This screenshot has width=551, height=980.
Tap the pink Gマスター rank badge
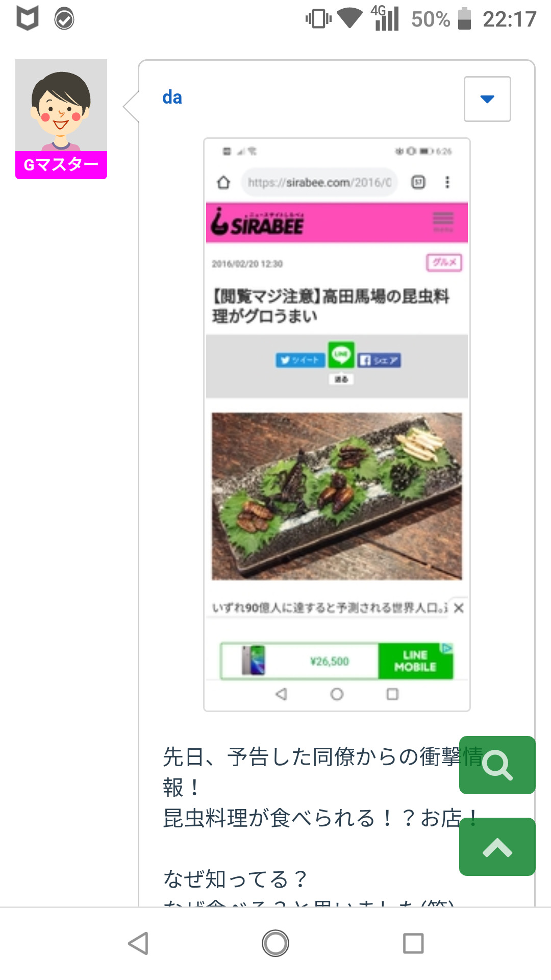[x=61, y=165]
